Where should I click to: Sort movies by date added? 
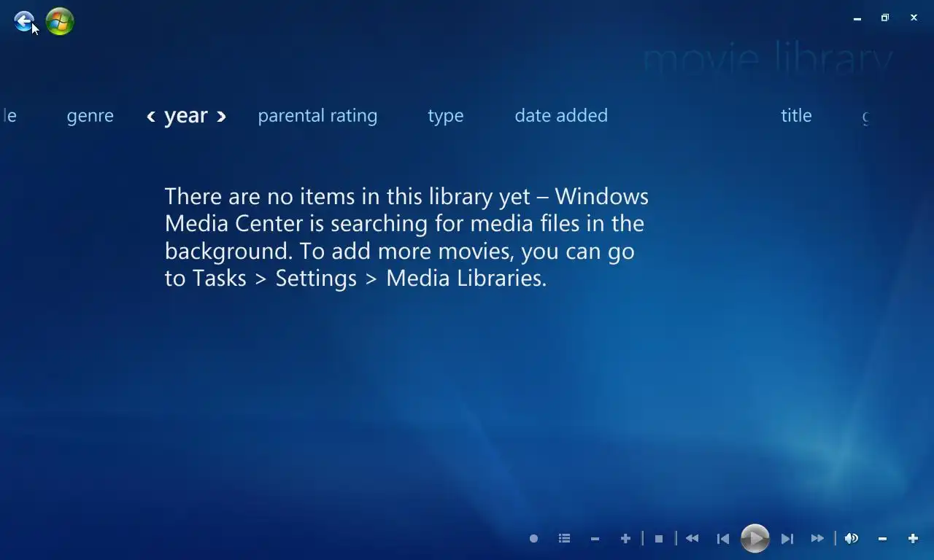coord(561,116)
